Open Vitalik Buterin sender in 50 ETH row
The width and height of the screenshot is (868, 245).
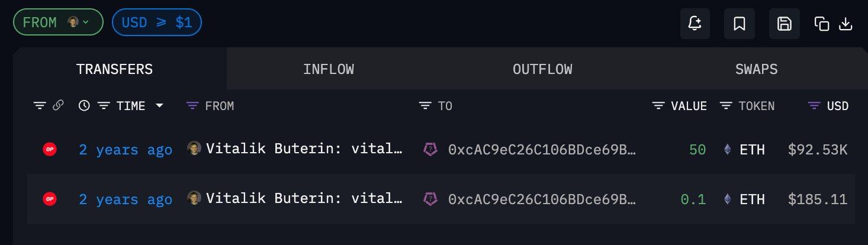(x=304, y=150)
